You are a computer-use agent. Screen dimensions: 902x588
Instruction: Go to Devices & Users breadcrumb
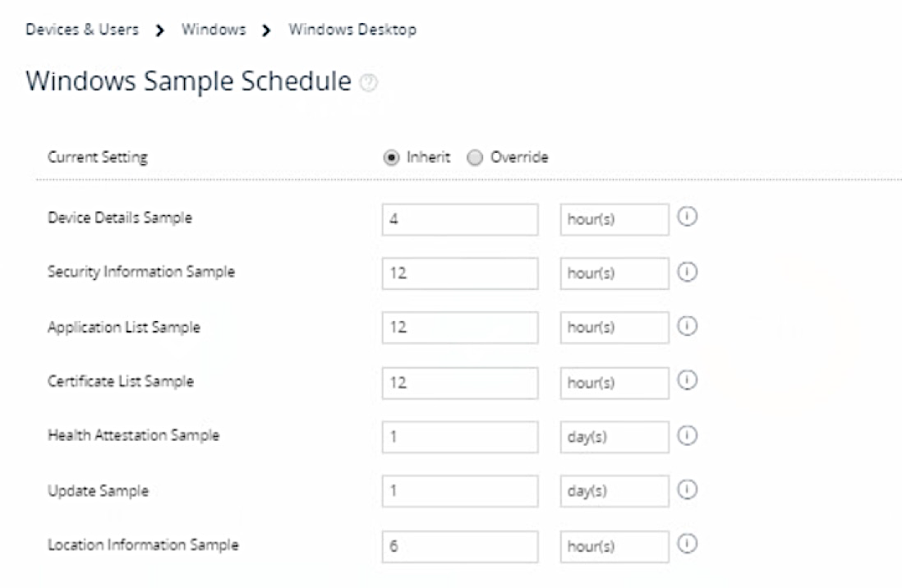coord(82,30)
